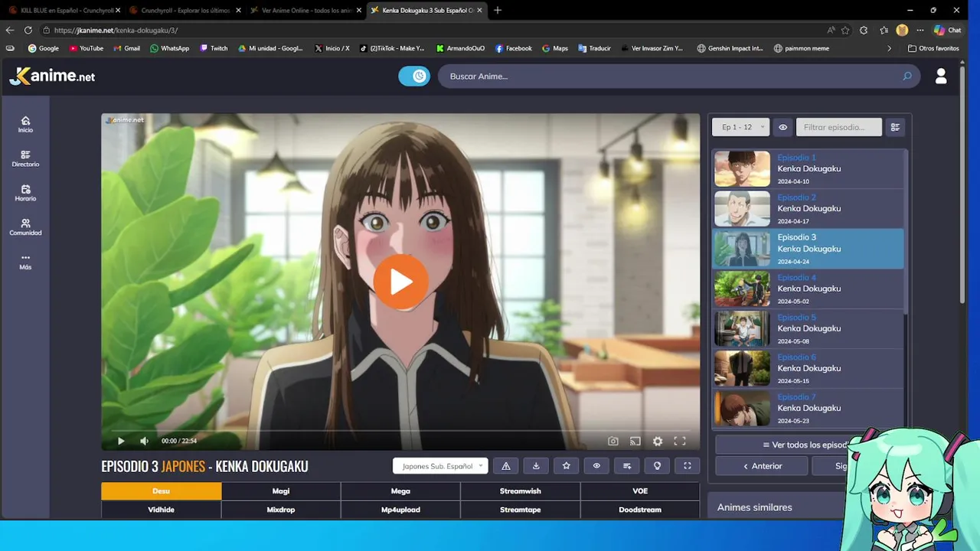Open the Ep 1 - 12 range dropdown

point(740,127)
